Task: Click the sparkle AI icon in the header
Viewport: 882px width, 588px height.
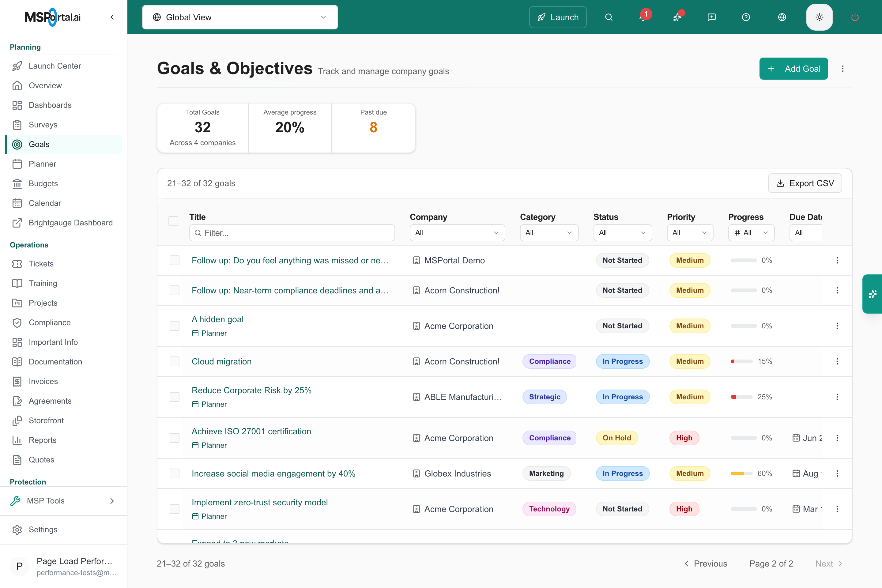Action: coord(677,17)
